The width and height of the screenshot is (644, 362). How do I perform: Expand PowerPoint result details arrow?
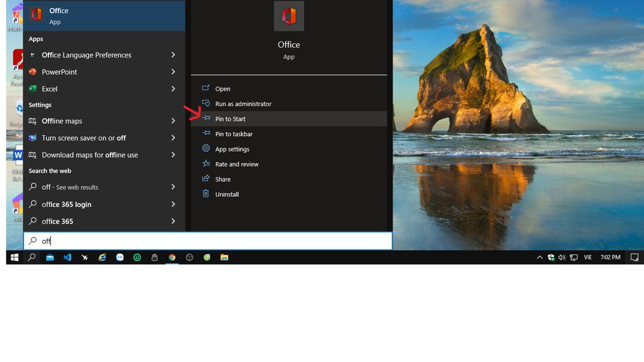pyautogui.click(x=173, y=72)
